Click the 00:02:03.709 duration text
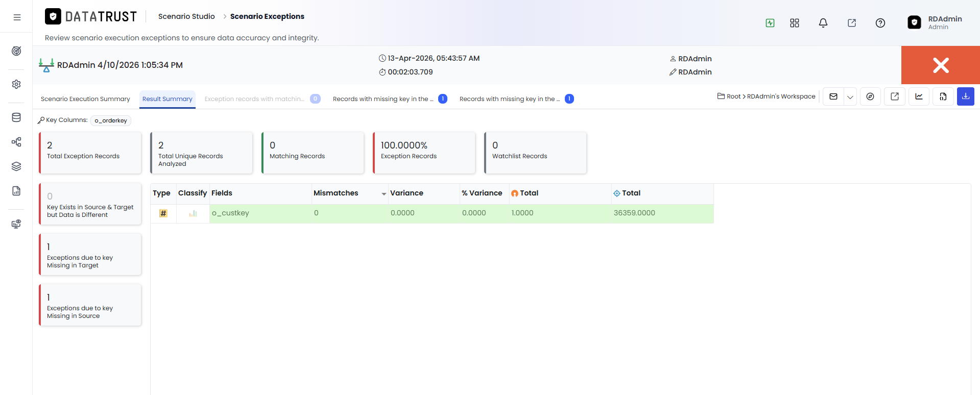The height and width of the screenshot is (395, 980). 410,72
